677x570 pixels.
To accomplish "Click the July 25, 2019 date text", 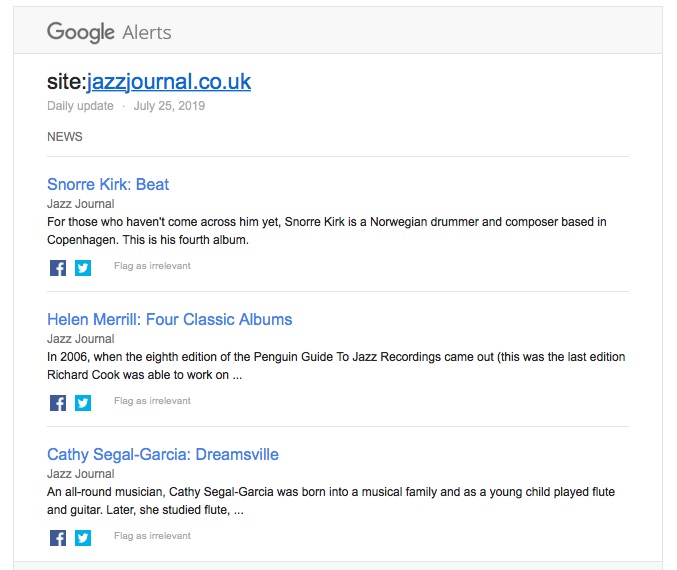I will [x=169, y=106].
